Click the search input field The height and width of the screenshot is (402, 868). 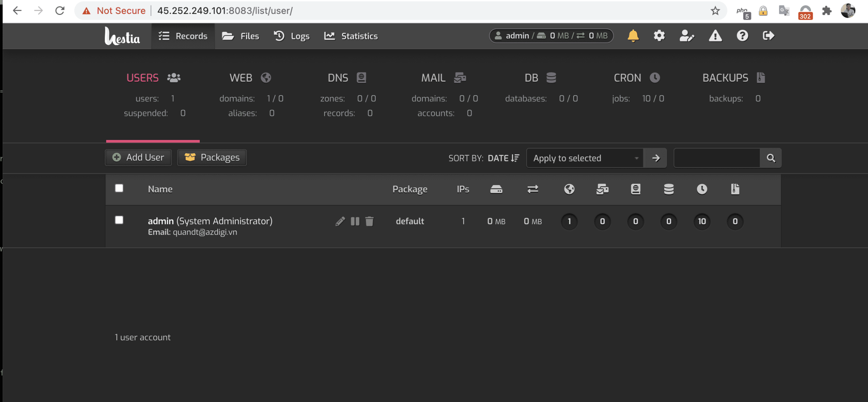coord(717,158)
